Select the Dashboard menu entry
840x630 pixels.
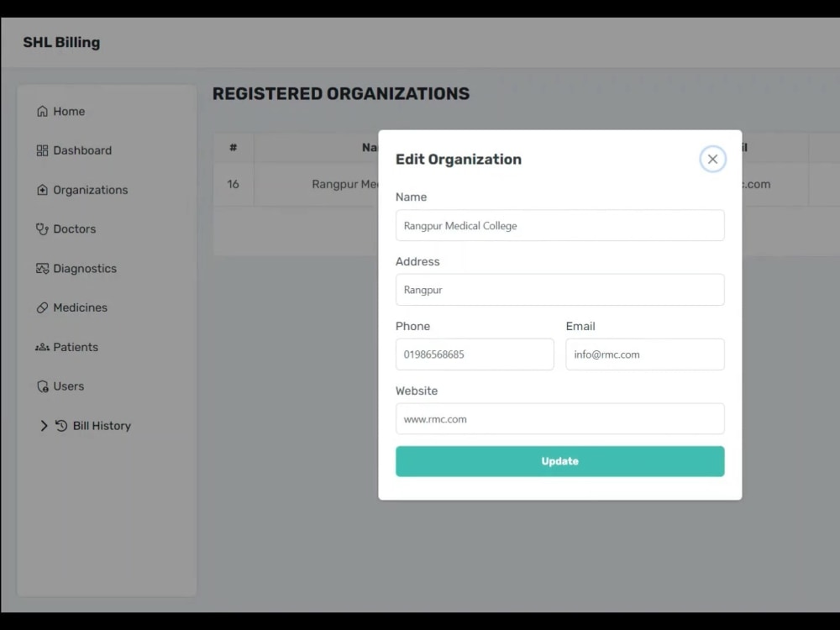[x=82, y=150]
